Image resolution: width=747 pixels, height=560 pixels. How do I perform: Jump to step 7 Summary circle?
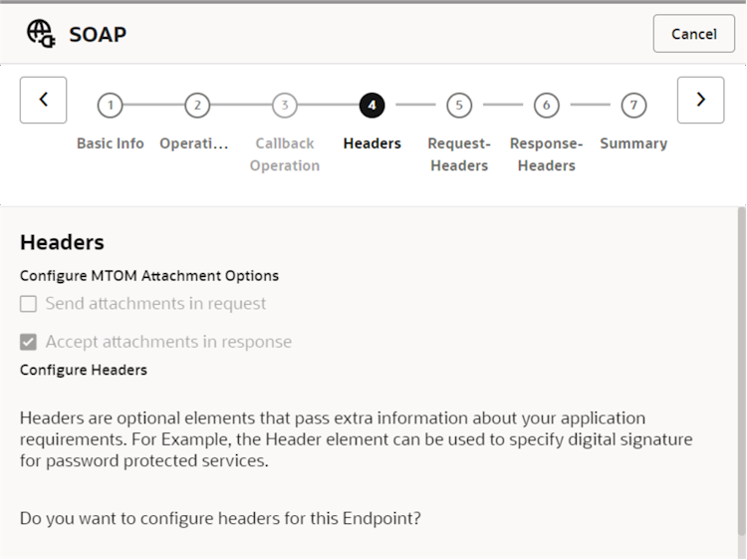(633, 105)
